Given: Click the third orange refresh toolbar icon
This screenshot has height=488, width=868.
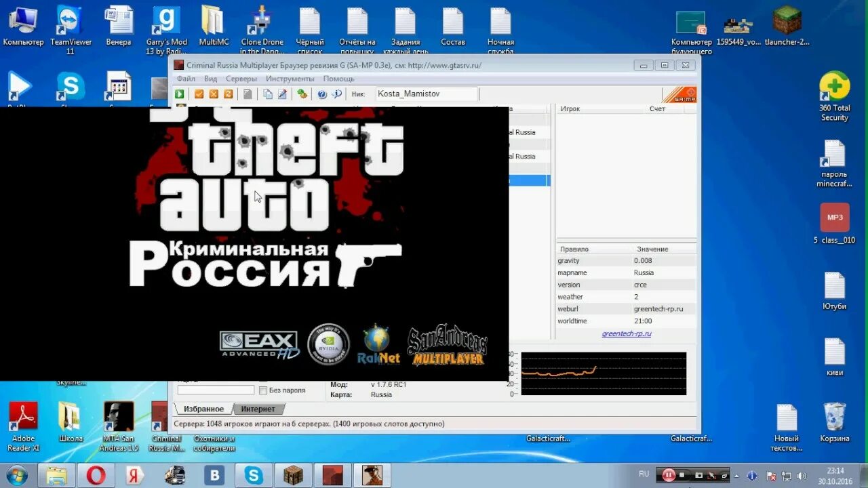Looking at the screenshot, I should tap(229, 94).
